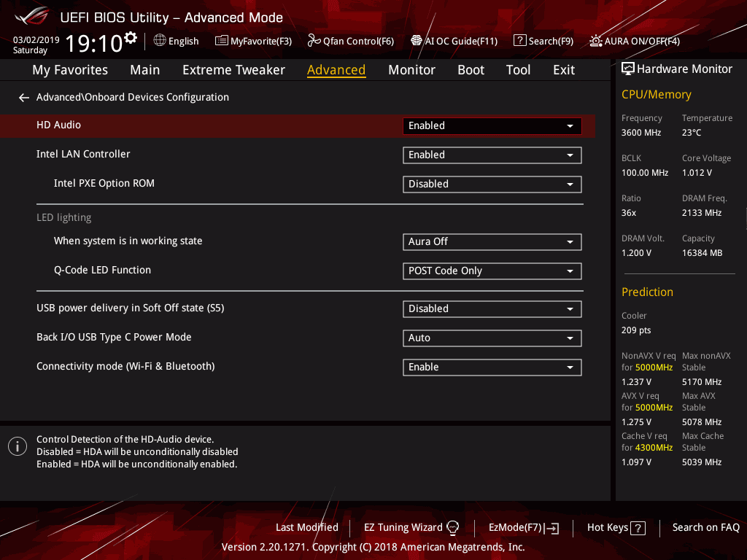Click the 1.012 V core voltage value
The image size is (747, 560).
(x=697, y=173)
